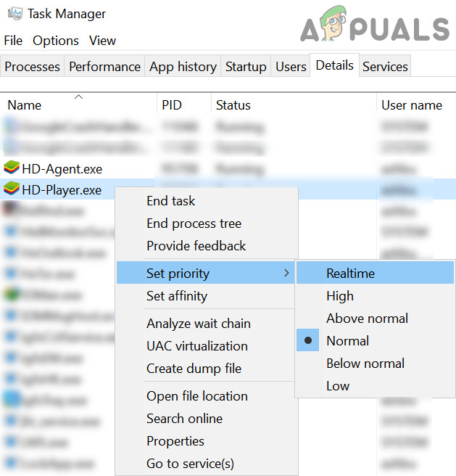Switch to the Processes tab

point(32,66)
